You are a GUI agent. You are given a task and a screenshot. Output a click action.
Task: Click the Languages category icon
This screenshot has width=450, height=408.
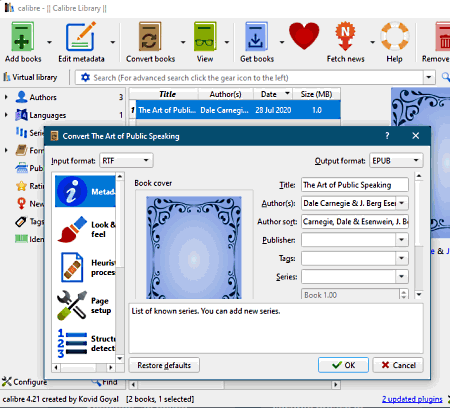point(21,115)
